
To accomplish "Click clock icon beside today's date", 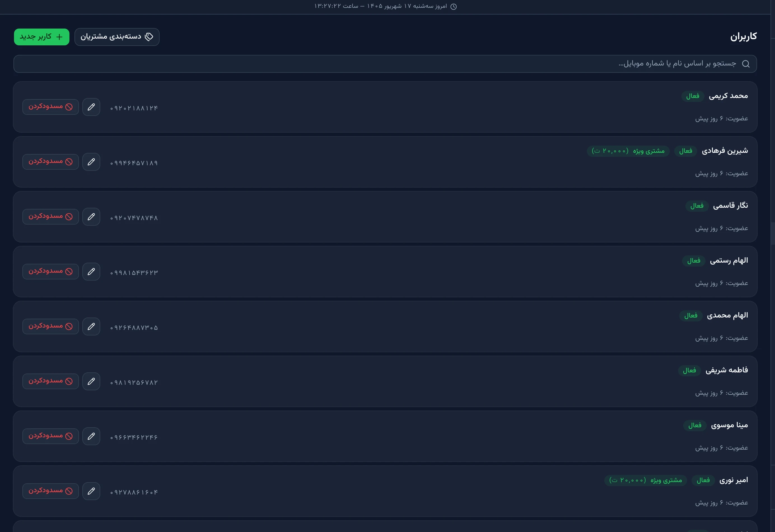I will click(x=454, y=7).
